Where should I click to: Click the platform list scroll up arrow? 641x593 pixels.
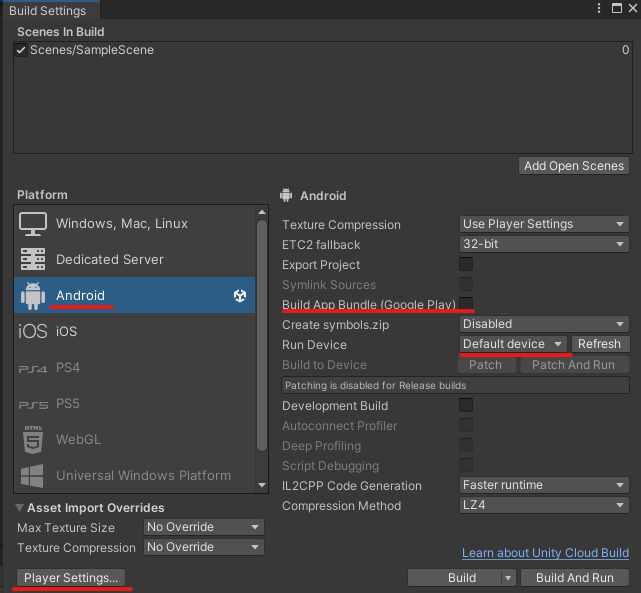pyautogui.click(x=262, y=212)
